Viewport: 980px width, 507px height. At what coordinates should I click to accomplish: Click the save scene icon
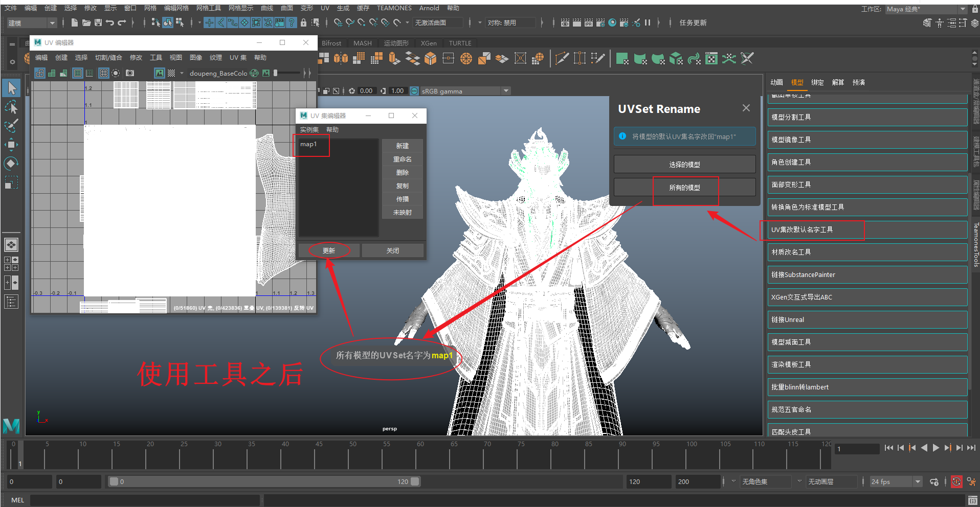(x=98, y=22)
